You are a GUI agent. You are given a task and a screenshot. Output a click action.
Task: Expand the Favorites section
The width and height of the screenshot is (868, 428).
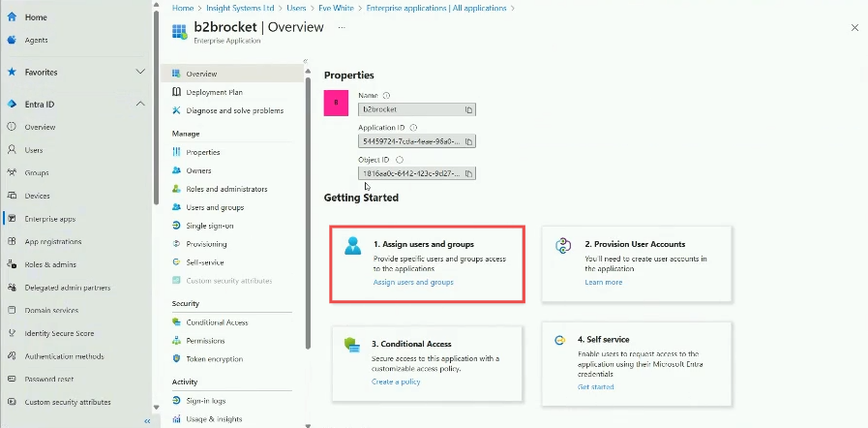coord(139,72)
